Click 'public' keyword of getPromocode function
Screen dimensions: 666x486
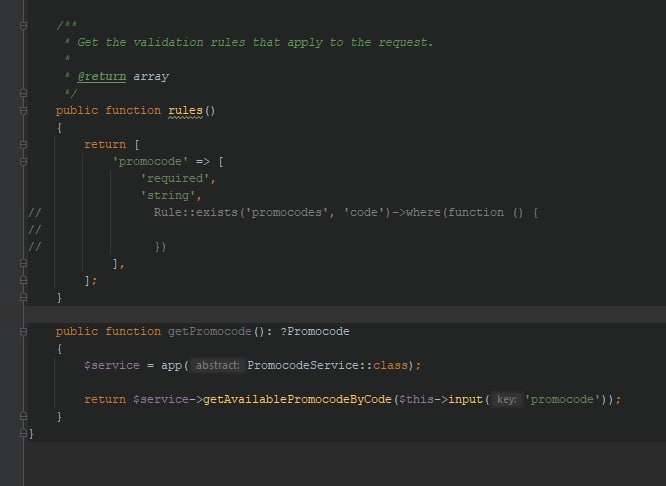(x=77, y=332)
